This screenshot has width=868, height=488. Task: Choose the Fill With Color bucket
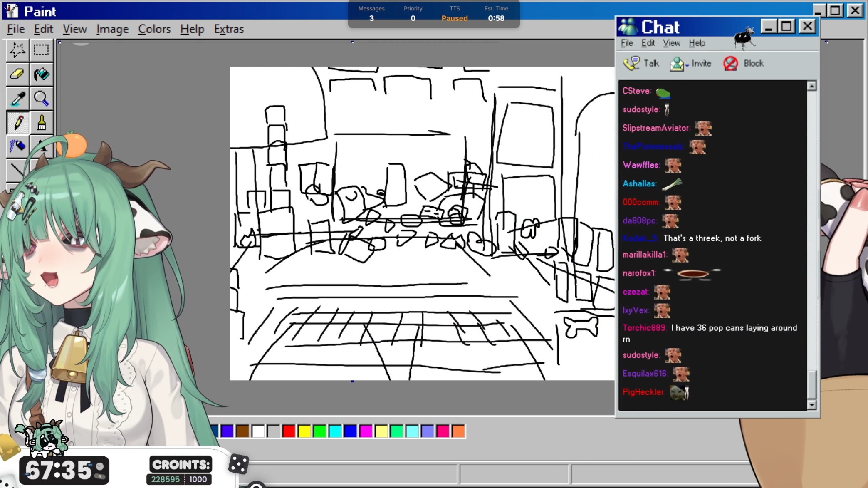(x=41, y=74)
